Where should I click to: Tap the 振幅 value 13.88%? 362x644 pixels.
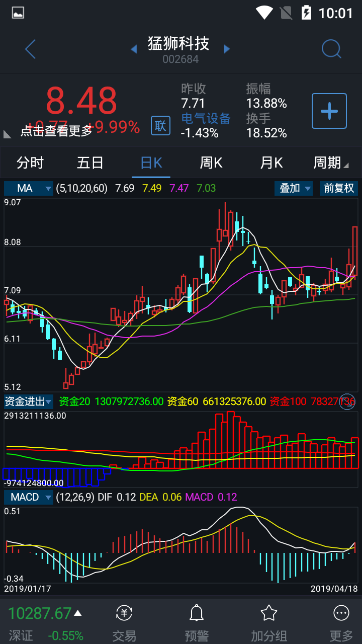click(x=266, y=104)
